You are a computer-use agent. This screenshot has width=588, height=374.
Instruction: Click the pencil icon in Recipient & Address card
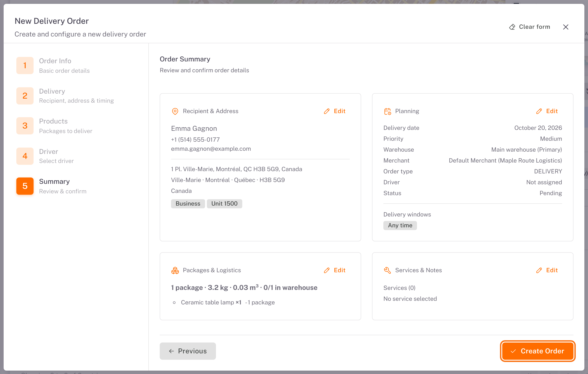327,111
